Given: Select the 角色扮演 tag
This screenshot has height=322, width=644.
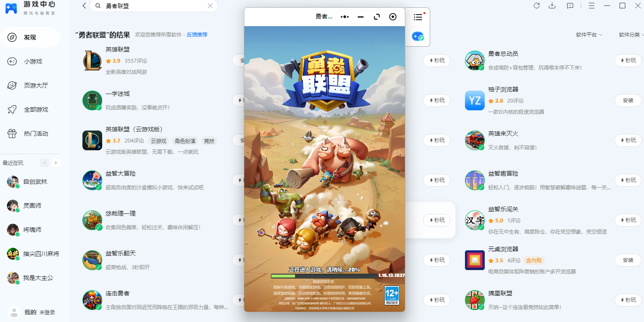Looking at the screenshot, I should 185,141.
